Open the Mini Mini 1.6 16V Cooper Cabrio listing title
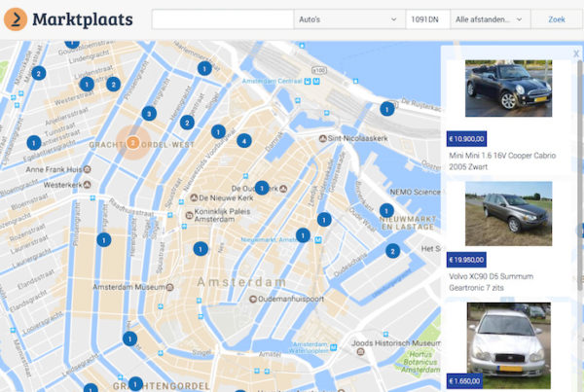The image size is (584, 392). click(502, 160)
